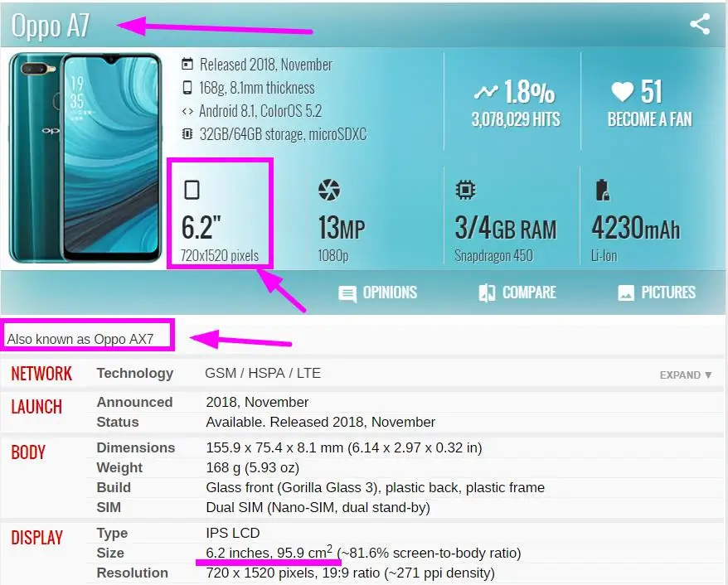Viewport: 728px width, 585px height.
Task: Click the Also known as Oppo AX7 text
Action: tap(80, 339)
